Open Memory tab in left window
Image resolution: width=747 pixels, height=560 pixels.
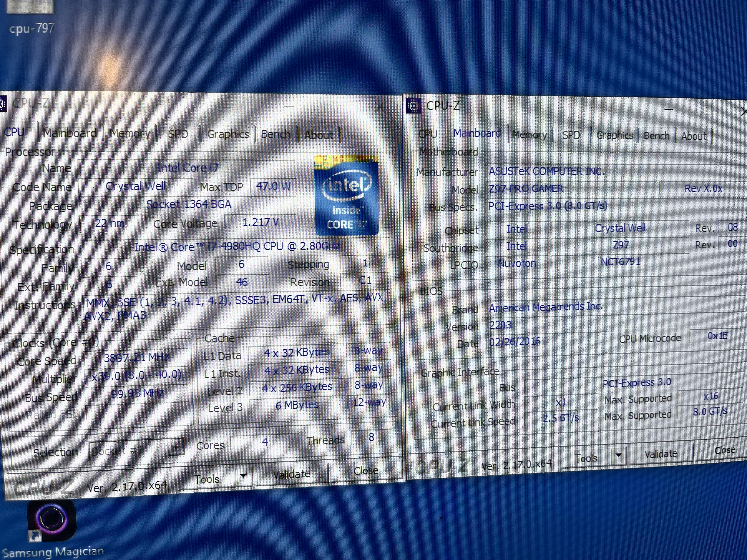click(x=130, y=134)
